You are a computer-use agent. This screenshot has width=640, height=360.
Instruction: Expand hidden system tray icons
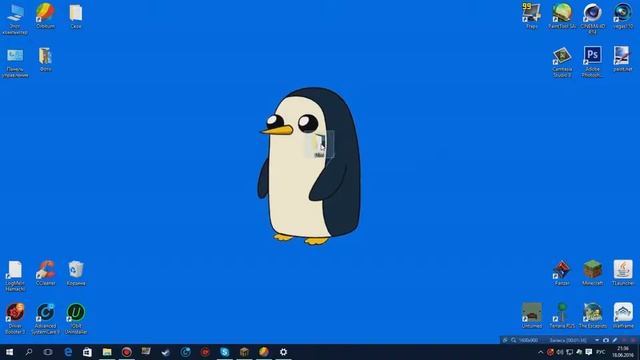[540, 352]
